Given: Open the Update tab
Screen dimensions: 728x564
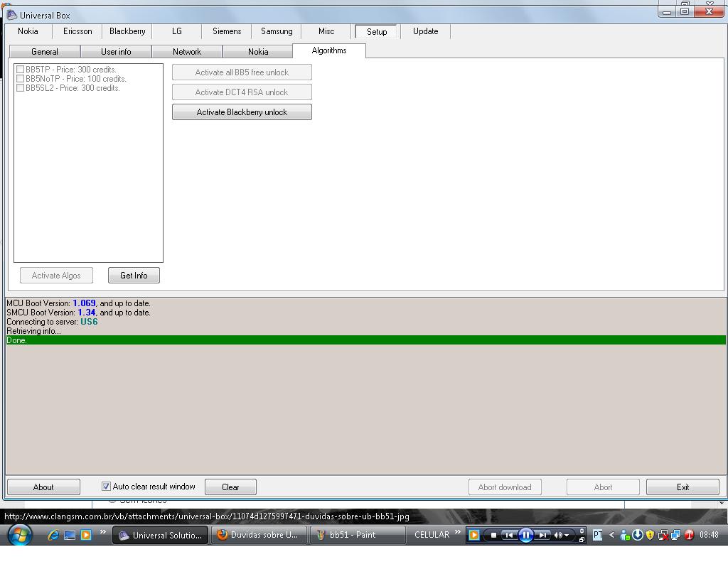Looking at the screenshot, I should 426,31.
